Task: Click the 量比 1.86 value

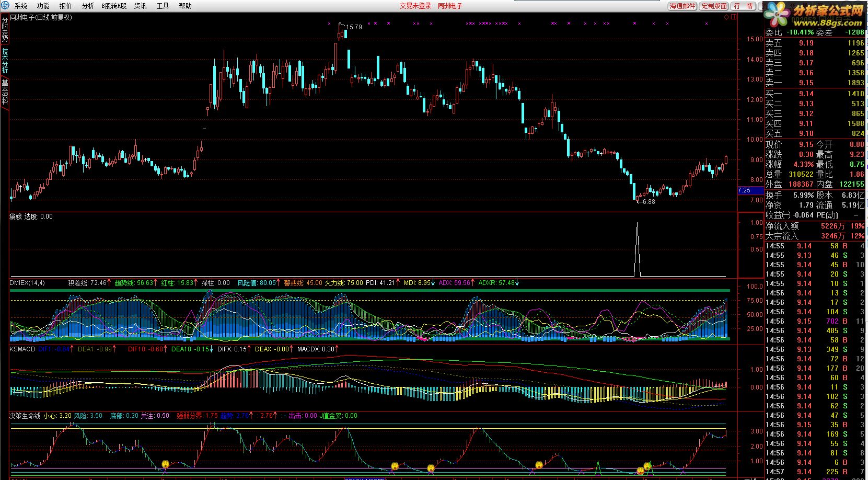Action: [x=857, y=174]
